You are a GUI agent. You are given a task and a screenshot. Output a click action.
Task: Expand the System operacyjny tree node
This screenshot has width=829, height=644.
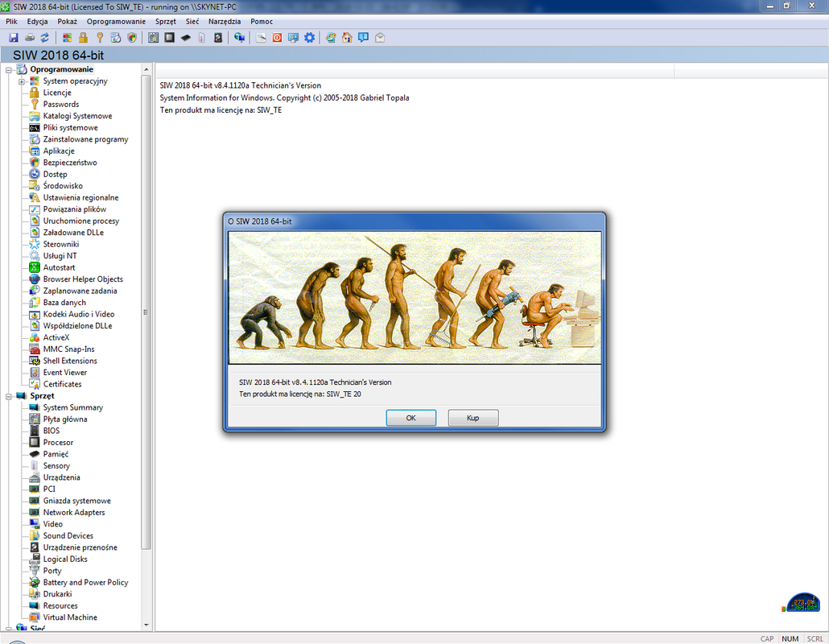click(22, 81)
